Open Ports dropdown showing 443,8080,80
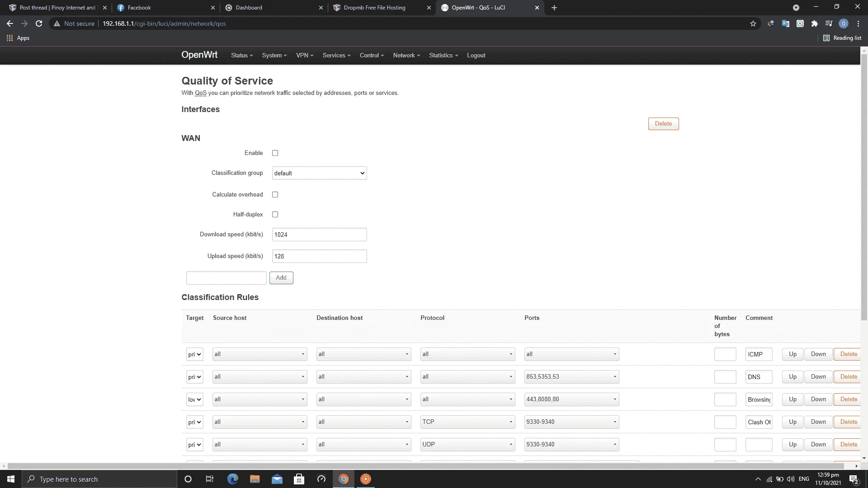Viewport: 868px width, 488px height. coord(571,399)
